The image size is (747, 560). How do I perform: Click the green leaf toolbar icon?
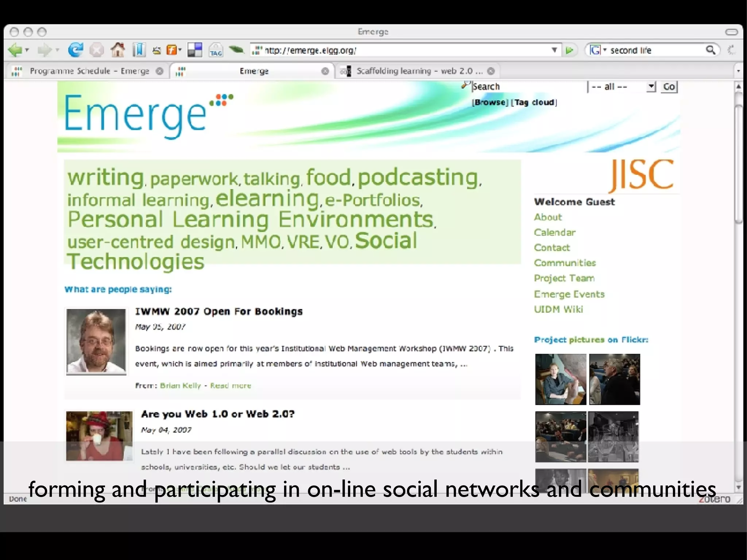tap(236, 49)
